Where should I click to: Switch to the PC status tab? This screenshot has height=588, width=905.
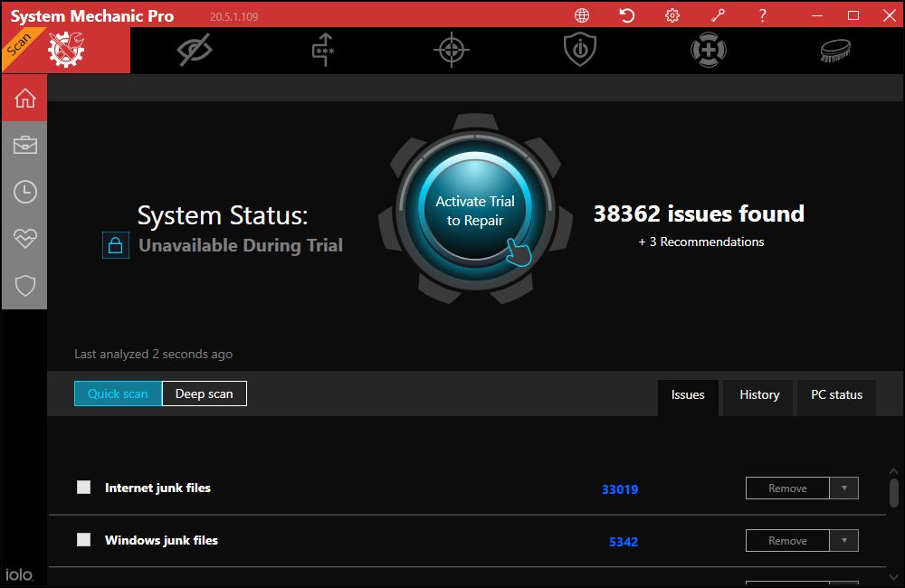tap(836, 395)
